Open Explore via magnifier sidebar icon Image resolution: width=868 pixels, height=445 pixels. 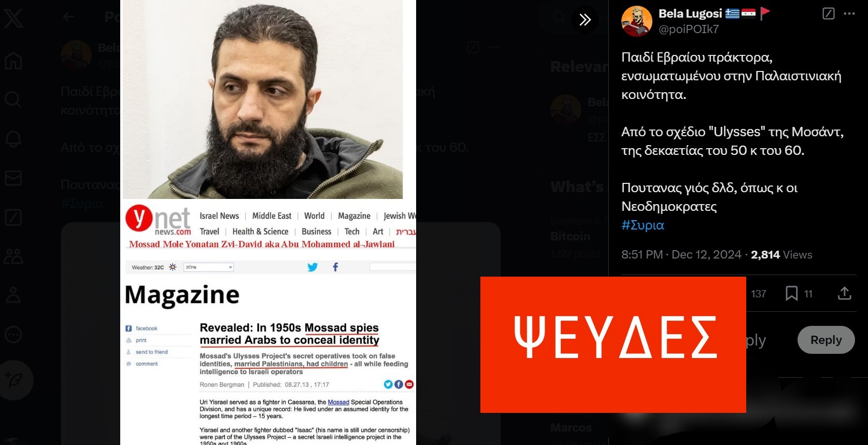(13, 99)
